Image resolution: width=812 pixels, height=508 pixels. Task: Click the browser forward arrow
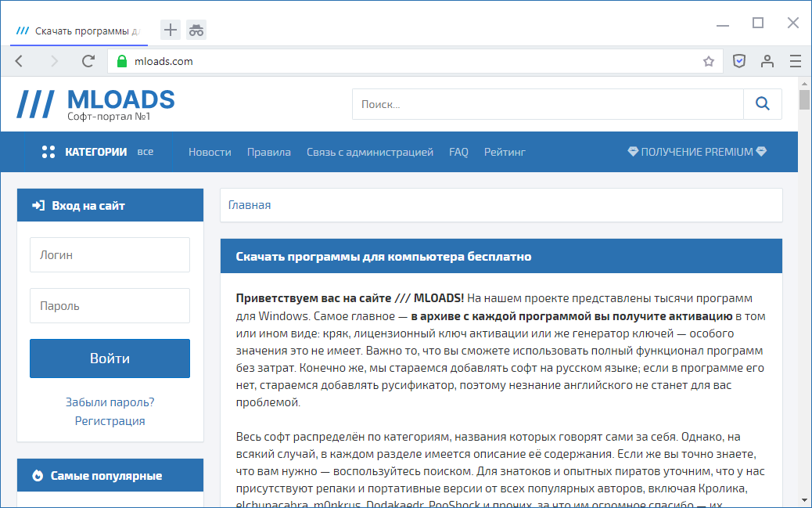(54, 61)
